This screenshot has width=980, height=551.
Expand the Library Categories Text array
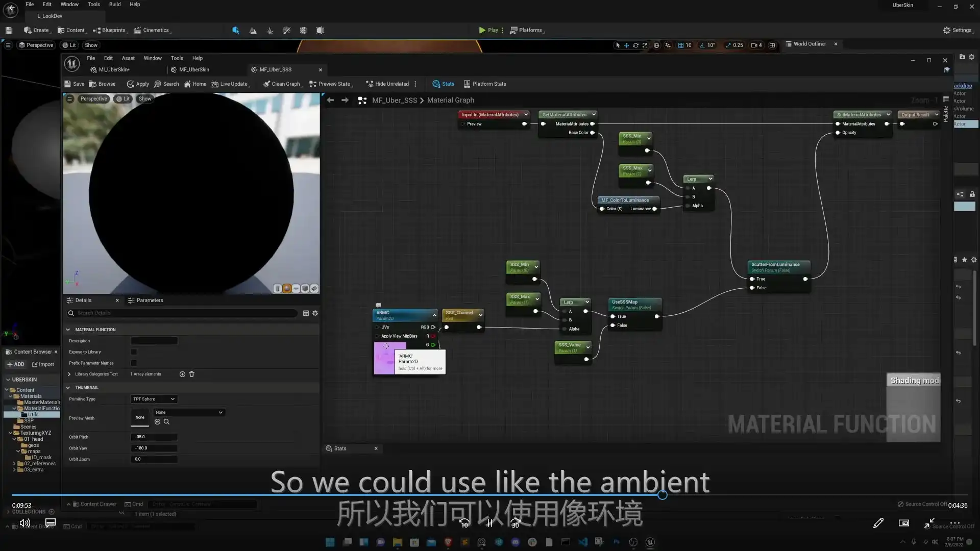coord(69,374)
